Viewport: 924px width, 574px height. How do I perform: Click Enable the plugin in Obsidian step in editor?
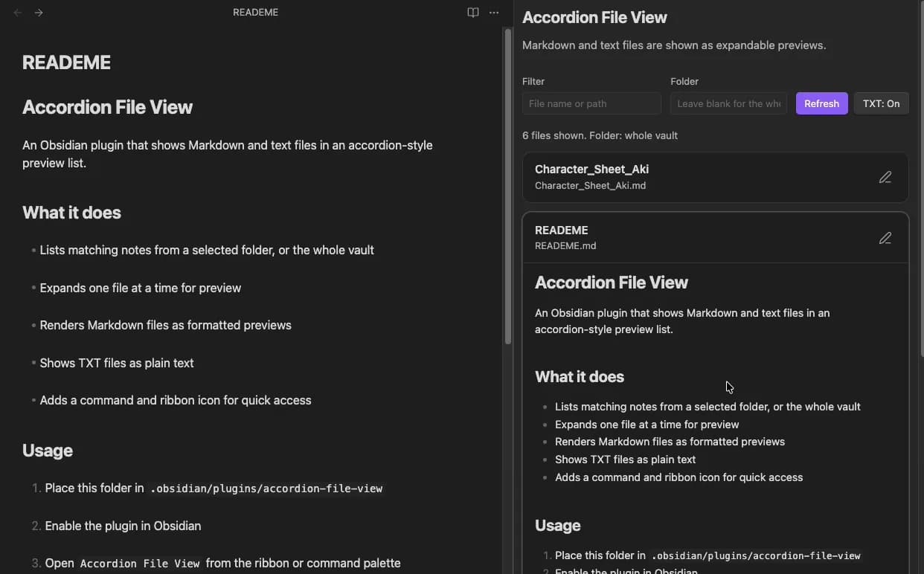tap(123, 526)
